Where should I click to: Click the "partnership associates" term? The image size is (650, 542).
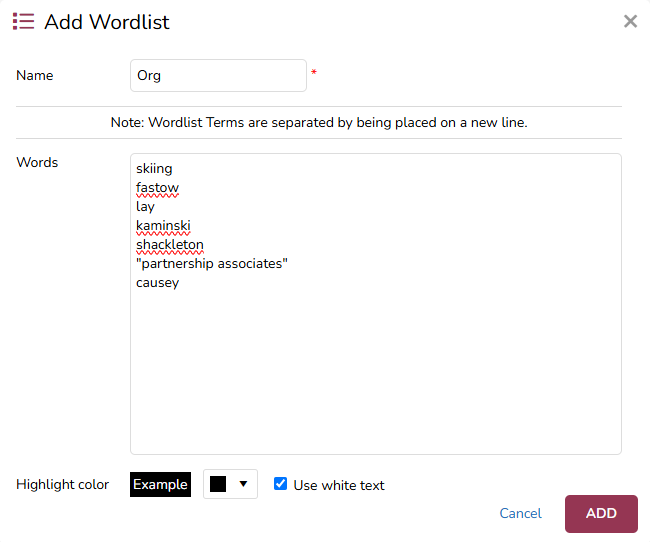[212, 263]
